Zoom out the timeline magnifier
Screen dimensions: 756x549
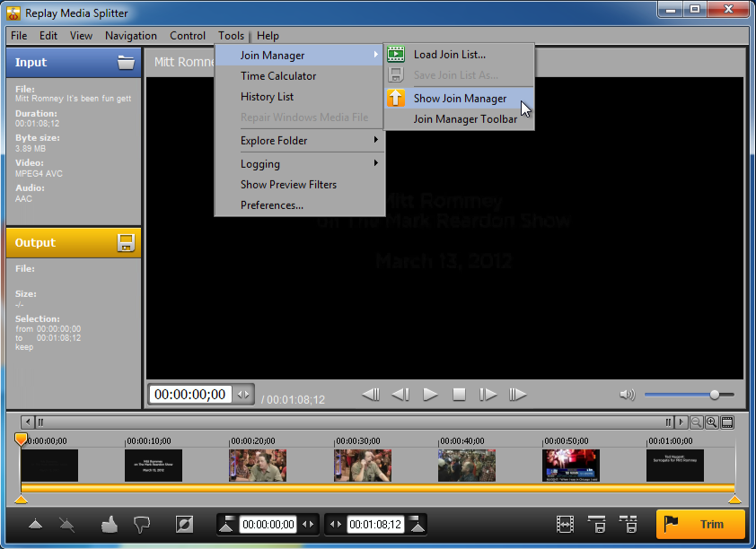(x=696, y=423)
